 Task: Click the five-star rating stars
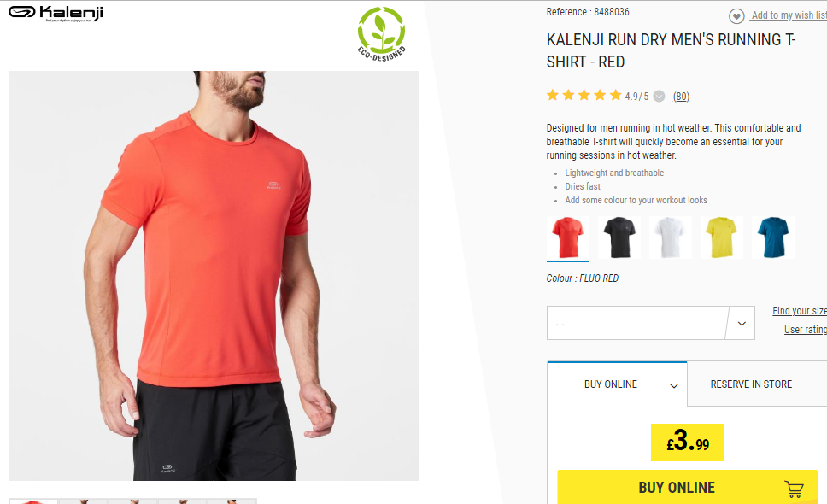(x=584, y=96)
